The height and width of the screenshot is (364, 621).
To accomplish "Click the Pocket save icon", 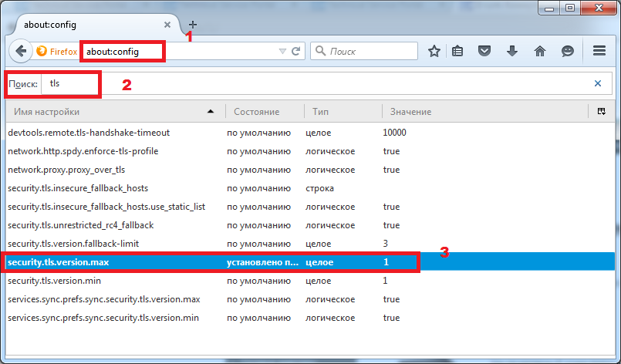I will tap(484, 52).
